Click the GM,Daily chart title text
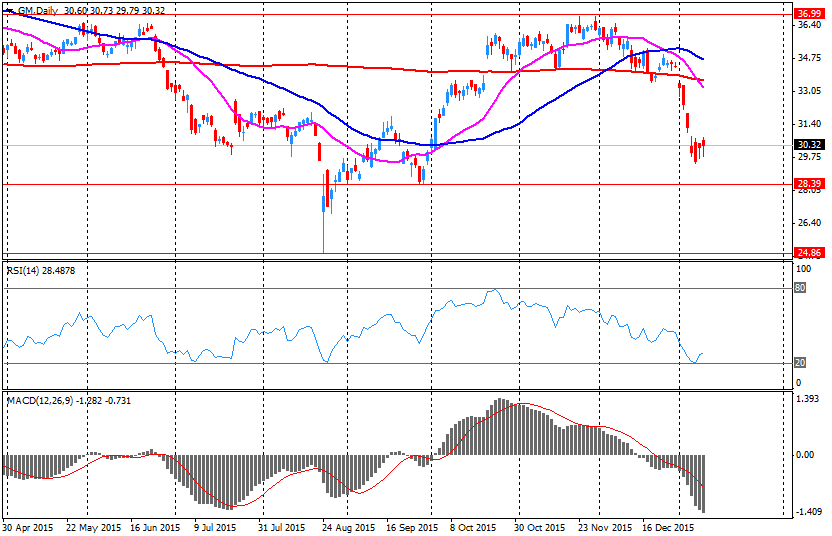The image size is (832, 536). point(38,11)
